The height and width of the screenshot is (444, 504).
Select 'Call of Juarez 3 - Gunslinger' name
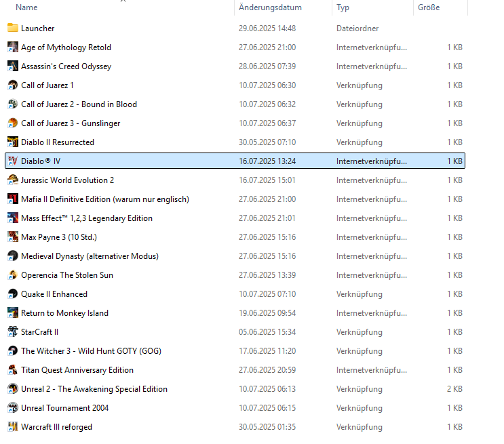pos(71,123)
